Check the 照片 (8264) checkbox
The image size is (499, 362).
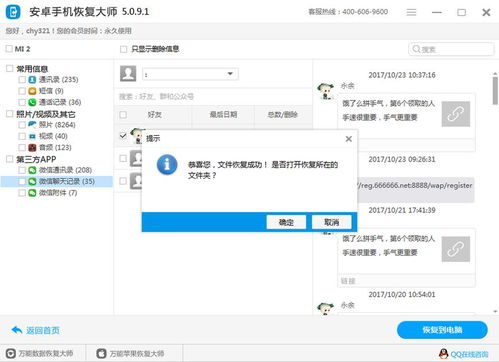(x=22, y=125)
